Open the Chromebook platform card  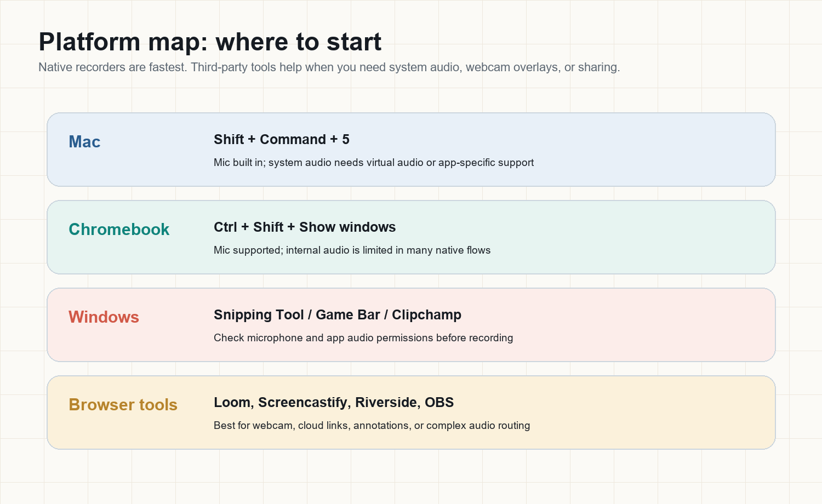pyautogui.click(x=411, y=237)
